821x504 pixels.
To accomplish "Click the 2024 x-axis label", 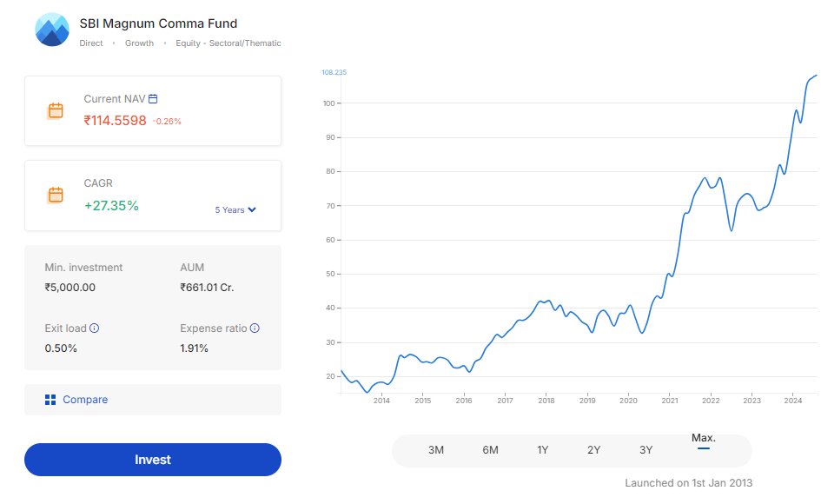I will click(792, 401).
